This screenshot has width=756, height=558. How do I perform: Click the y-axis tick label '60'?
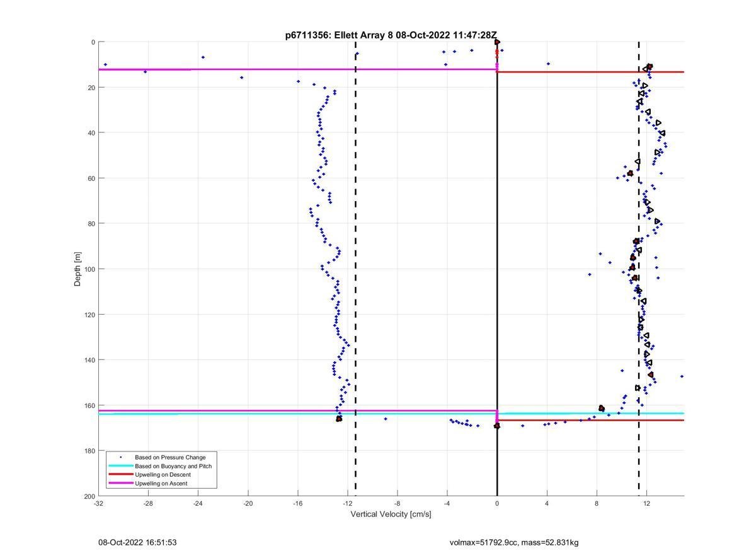[91, 178]
